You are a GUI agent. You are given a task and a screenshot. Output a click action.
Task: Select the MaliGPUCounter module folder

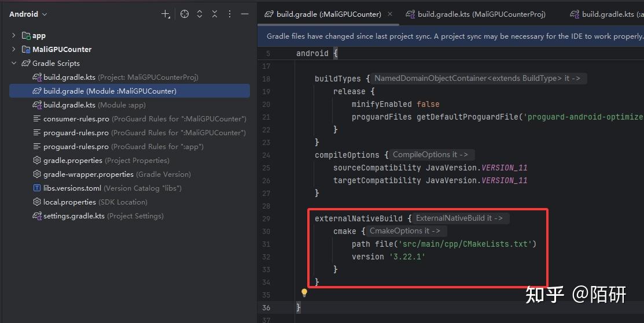[x=57, y=49]
